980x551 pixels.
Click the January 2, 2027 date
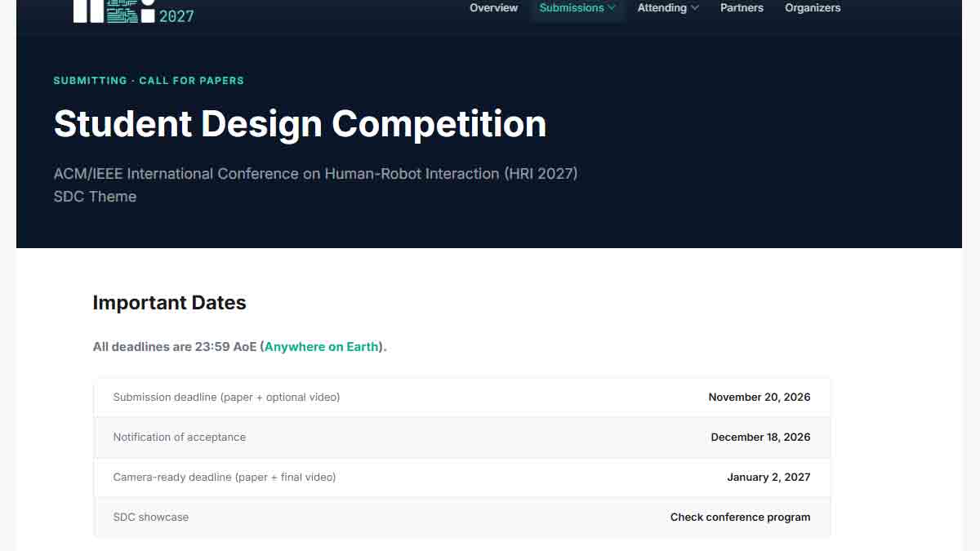click(x=768, y=478)
